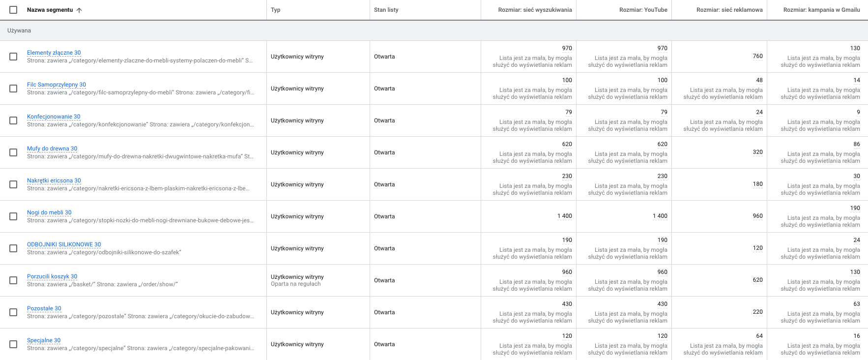Screen dimensions: 868x360
Task: Check the box for Elementy złączne 30
Action: pos(13,57)
